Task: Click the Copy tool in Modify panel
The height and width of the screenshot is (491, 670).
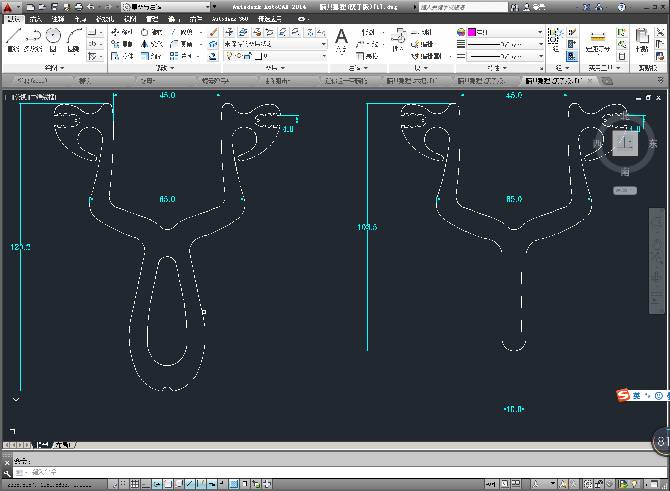Action: pos(121,44)
